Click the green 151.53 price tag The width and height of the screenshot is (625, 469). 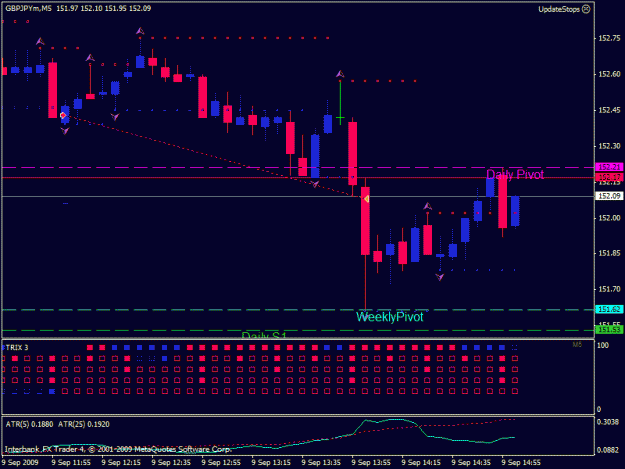coord(609,330)
